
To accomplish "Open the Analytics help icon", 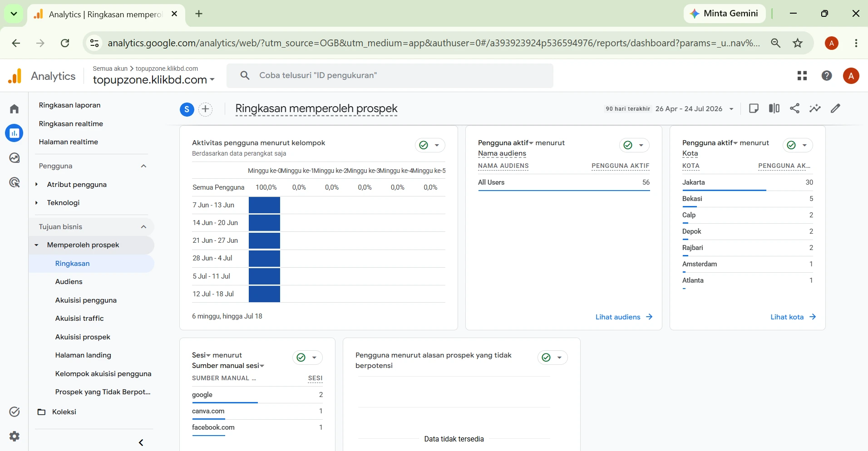I will point(827,76).
